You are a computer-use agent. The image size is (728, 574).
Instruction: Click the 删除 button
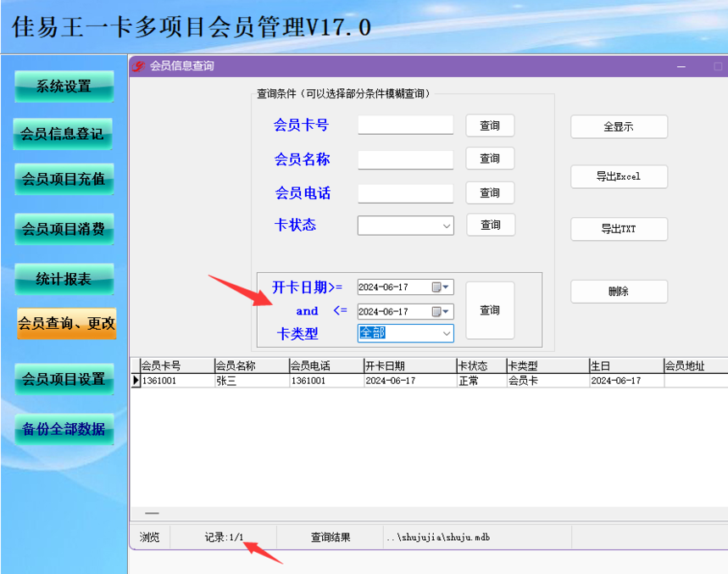(x=619, y=292)
